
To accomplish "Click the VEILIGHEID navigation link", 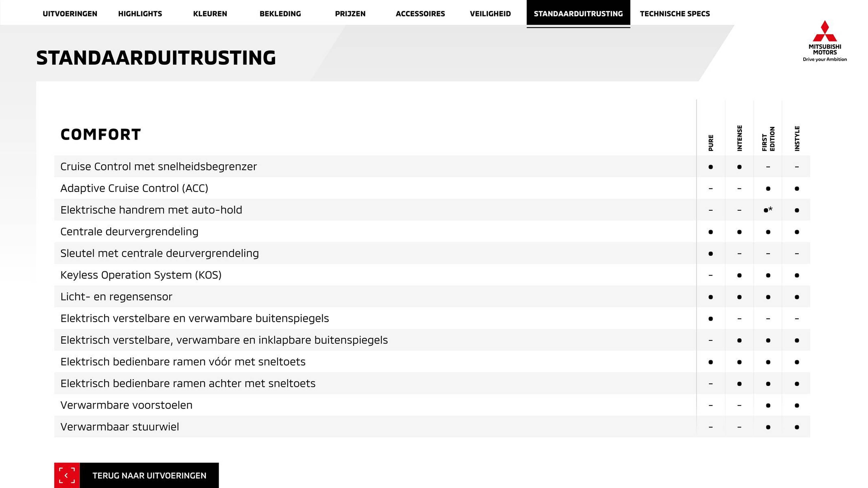I will (490, 13).
